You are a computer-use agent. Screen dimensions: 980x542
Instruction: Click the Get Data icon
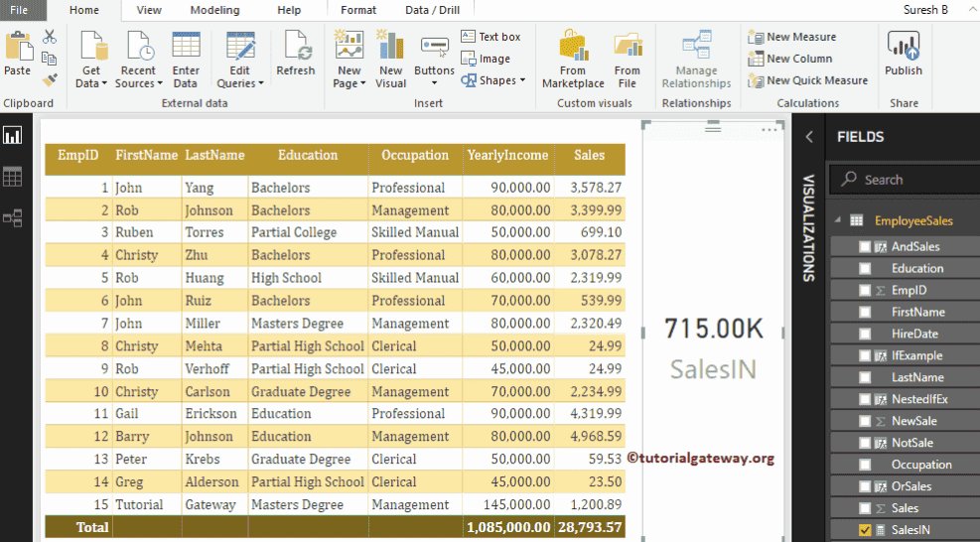pyautogui.click(x=92, y=47)
